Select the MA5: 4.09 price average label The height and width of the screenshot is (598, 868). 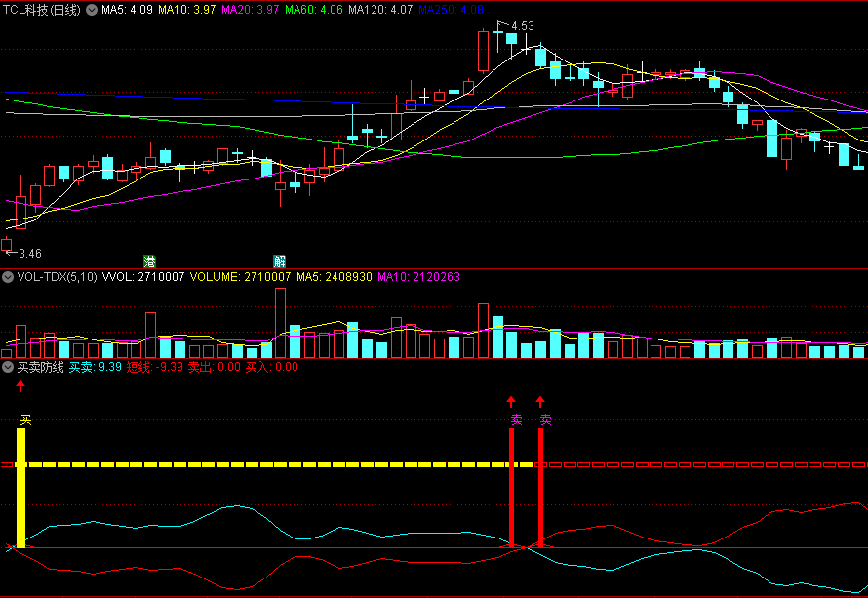pyautogui.click(x=127, y=10)
